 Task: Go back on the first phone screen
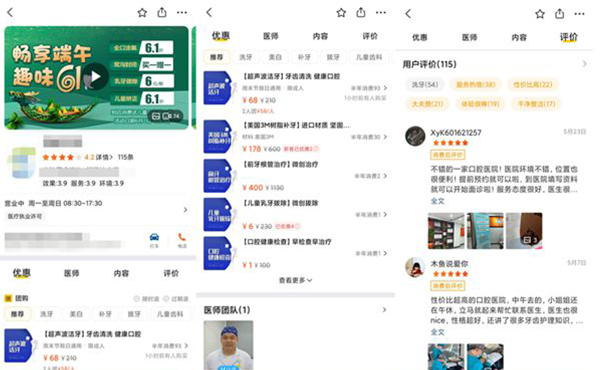point(10,13)
